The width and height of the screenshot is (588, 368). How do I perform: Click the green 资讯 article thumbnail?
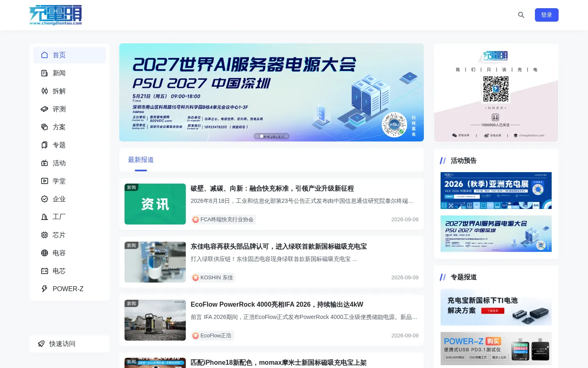155,204
